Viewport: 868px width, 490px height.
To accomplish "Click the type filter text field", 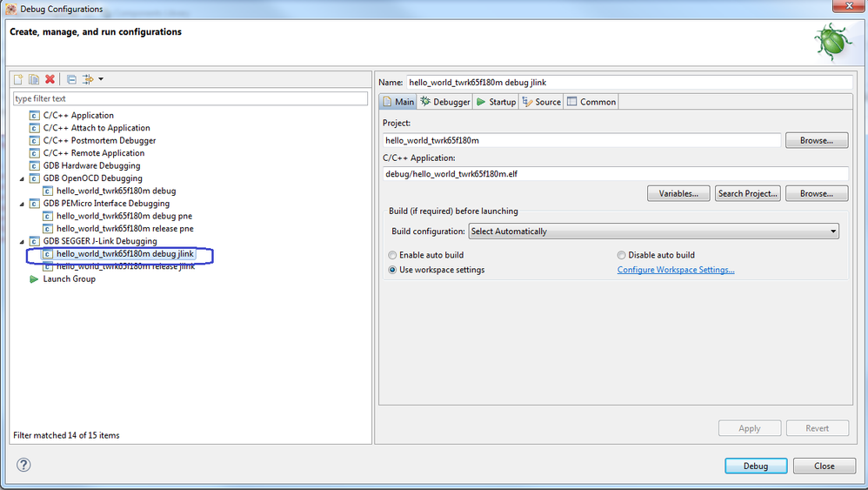I will coord(190,98).
